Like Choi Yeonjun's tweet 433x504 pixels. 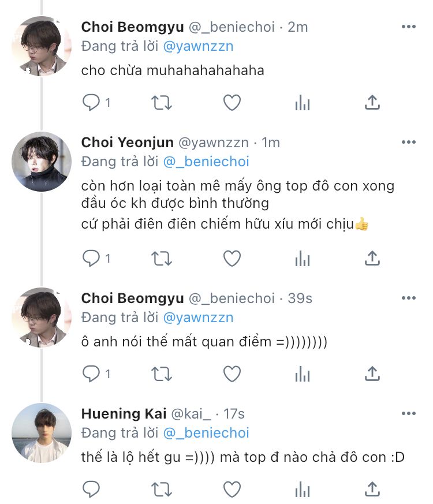point(232,259)
